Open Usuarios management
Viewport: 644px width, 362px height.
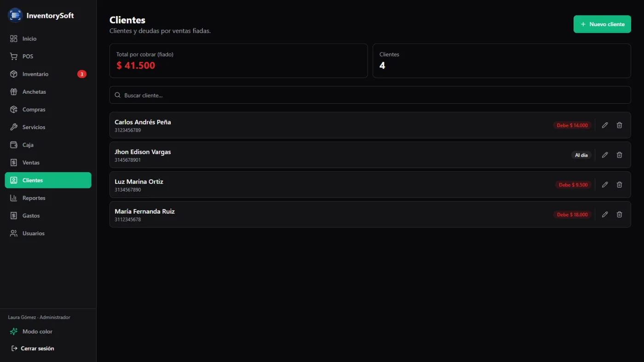48,233
